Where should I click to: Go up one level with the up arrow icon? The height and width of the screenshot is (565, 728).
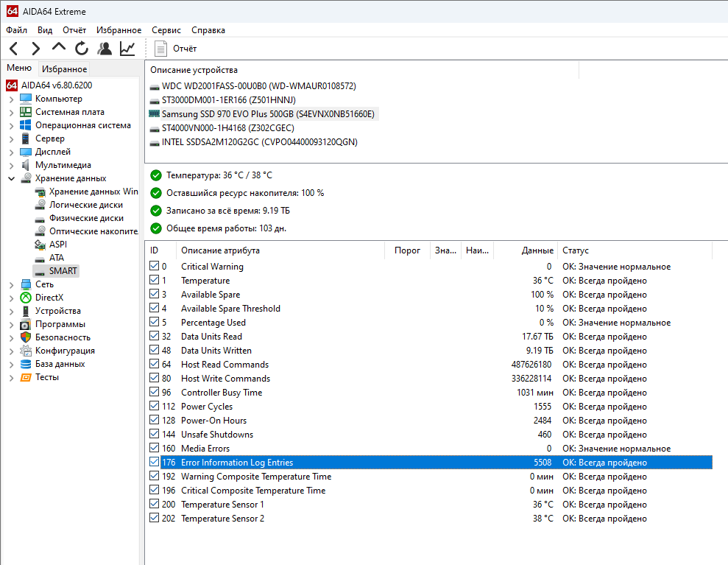(x=58, y=47)
